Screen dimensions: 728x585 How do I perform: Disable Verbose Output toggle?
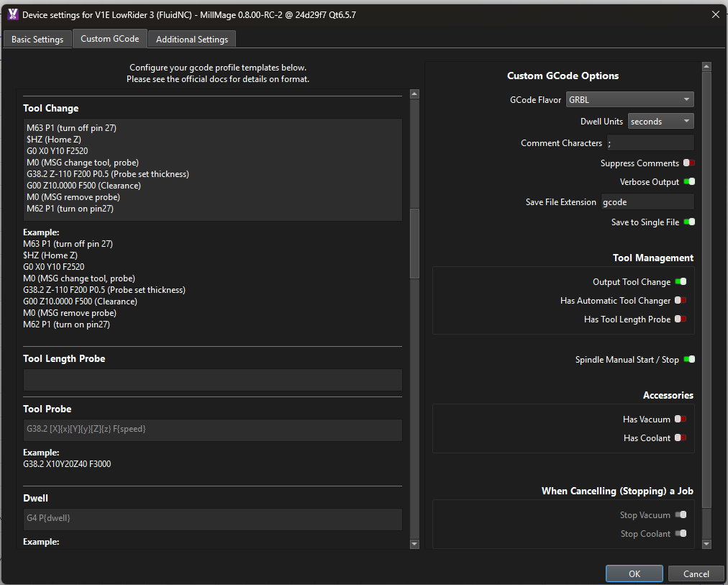click(x=688, y=182)
